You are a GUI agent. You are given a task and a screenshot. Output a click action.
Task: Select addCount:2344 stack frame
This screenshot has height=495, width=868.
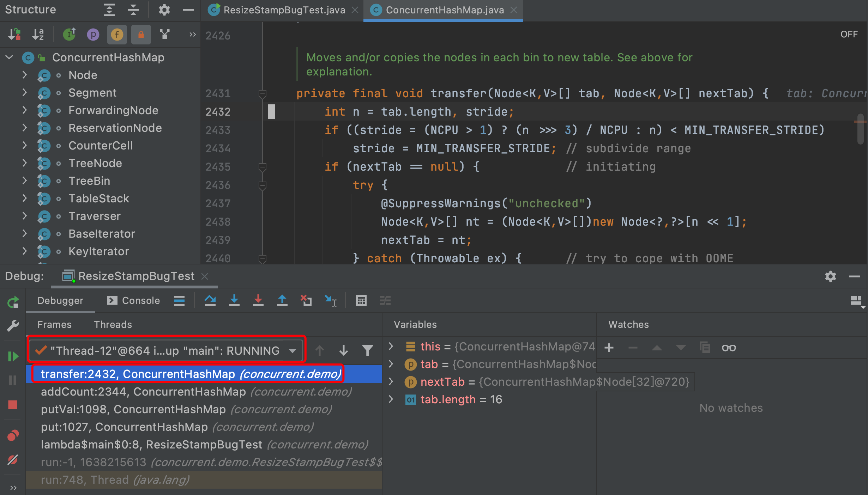(x=204, y=392)
